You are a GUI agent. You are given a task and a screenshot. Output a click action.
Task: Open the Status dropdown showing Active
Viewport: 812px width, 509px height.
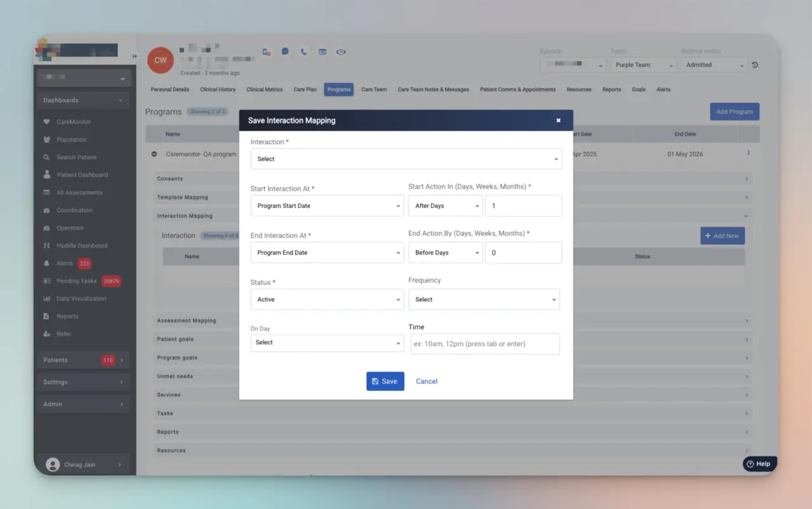point(327,300)
